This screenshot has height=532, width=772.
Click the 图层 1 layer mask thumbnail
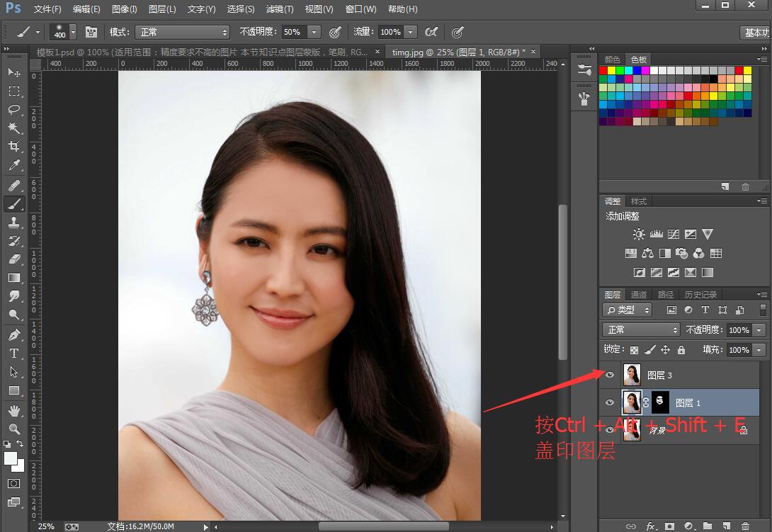pos(660,402)
